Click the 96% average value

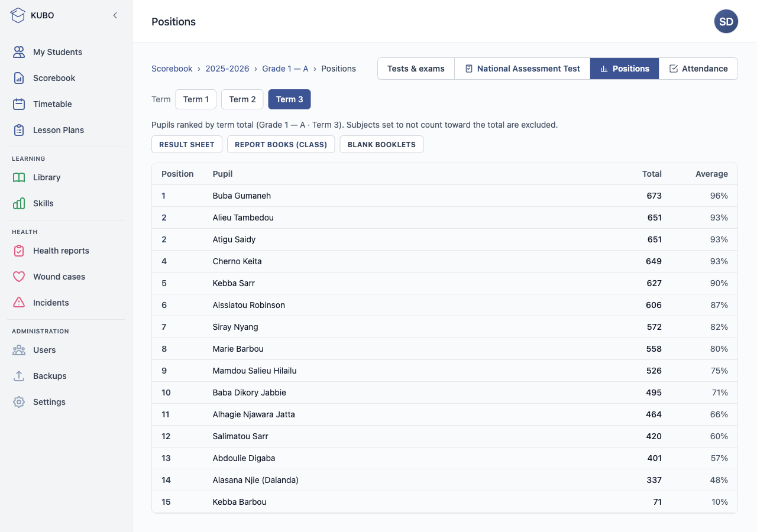[x=719, y=196]
